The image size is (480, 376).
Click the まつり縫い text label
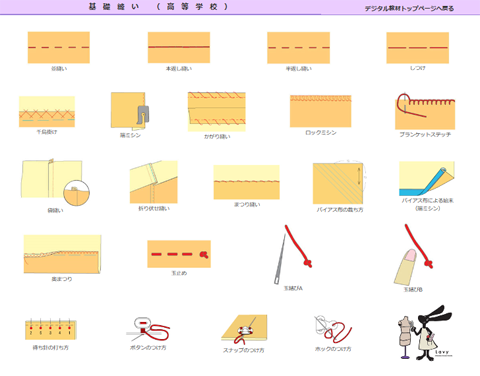pos(247,204)
